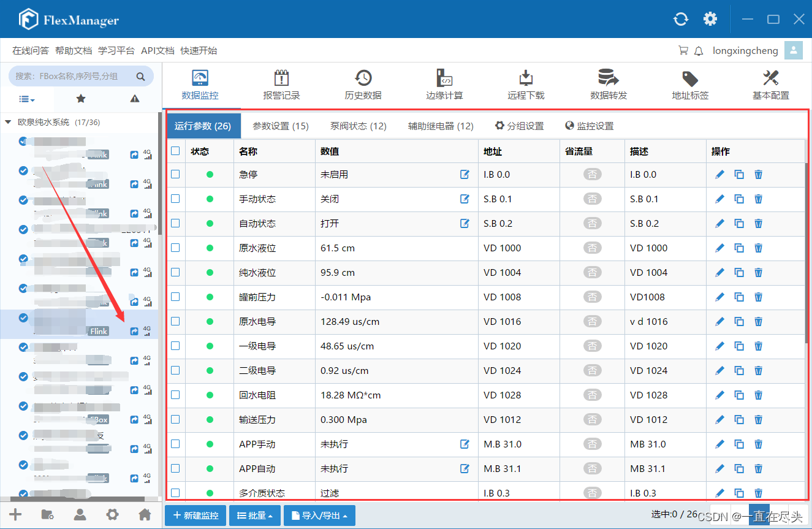Image resolution: width=812 pixels, height=529 pixels.
Task: Open the API文档 link
Action: (157, 51)
